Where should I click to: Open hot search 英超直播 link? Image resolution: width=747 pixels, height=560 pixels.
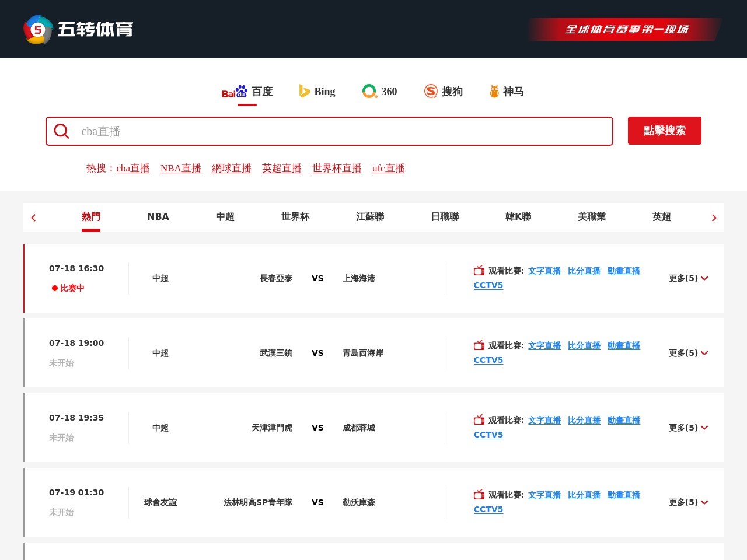tap(282, 169)
